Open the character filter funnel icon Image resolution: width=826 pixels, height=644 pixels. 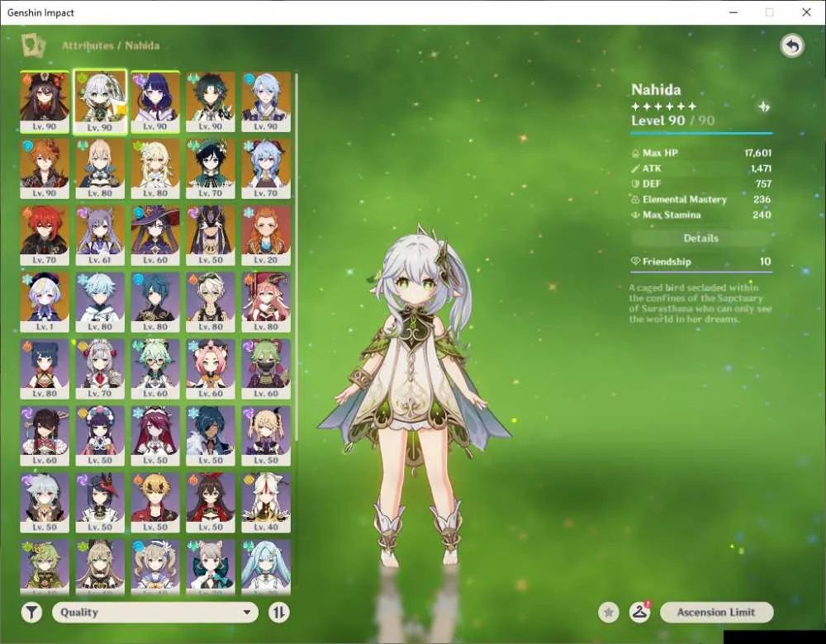point(31,613)
